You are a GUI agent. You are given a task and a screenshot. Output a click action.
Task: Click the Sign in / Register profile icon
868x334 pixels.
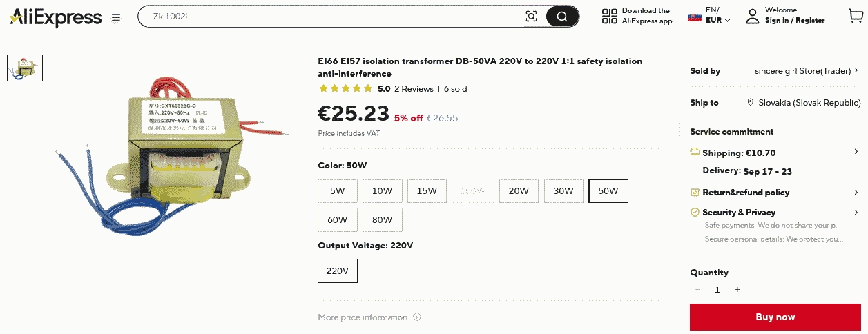tap(752, 16)
